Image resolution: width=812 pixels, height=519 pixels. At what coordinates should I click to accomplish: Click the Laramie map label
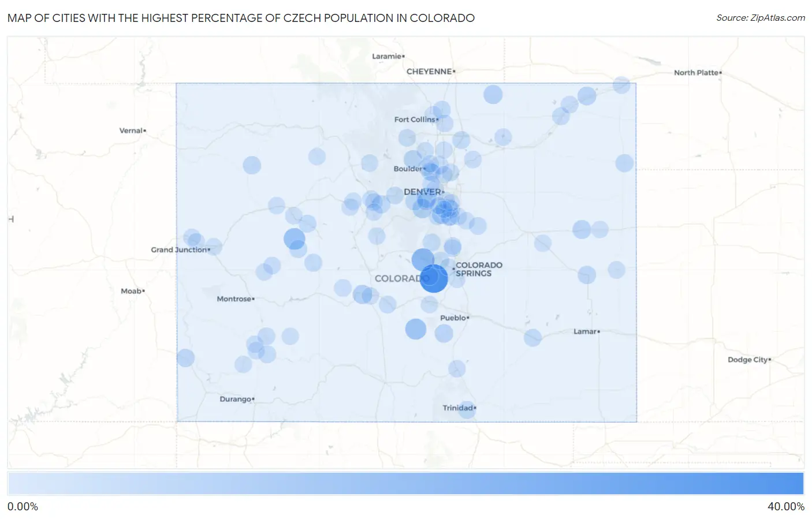tap(386, 56)
